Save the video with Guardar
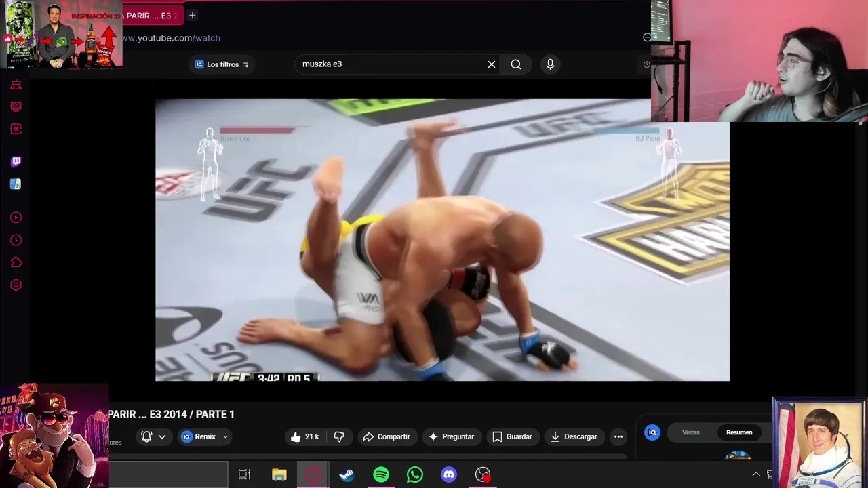The width and height of the screenshot is (868, 488). coord(512,436)
